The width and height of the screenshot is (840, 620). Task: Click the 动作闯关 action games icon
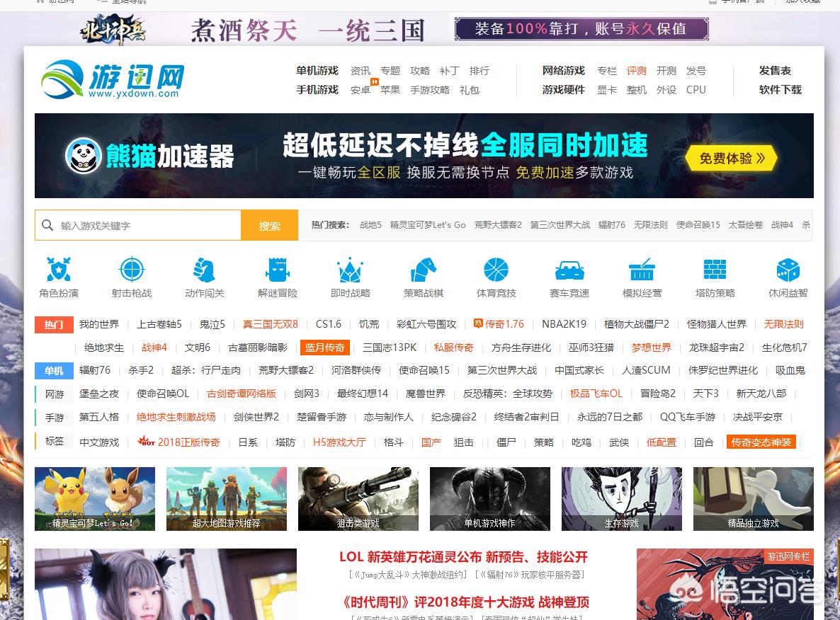204,276
